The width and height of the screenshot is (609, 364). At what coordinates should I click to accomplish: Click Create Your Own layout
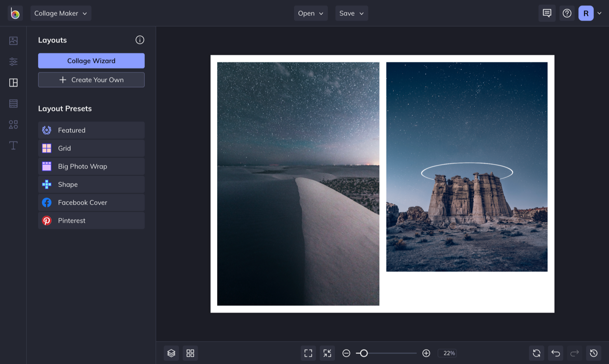(x=91, y=79)
